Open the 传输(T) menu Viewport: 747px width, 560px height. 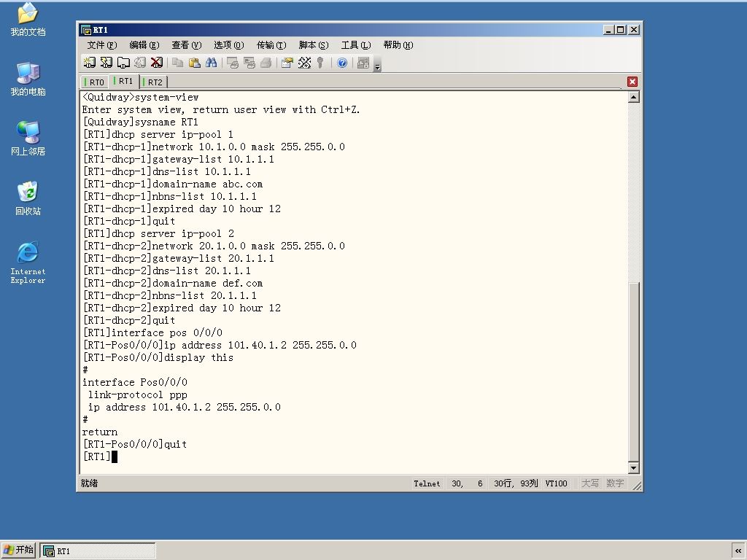(x=271, y=44)
